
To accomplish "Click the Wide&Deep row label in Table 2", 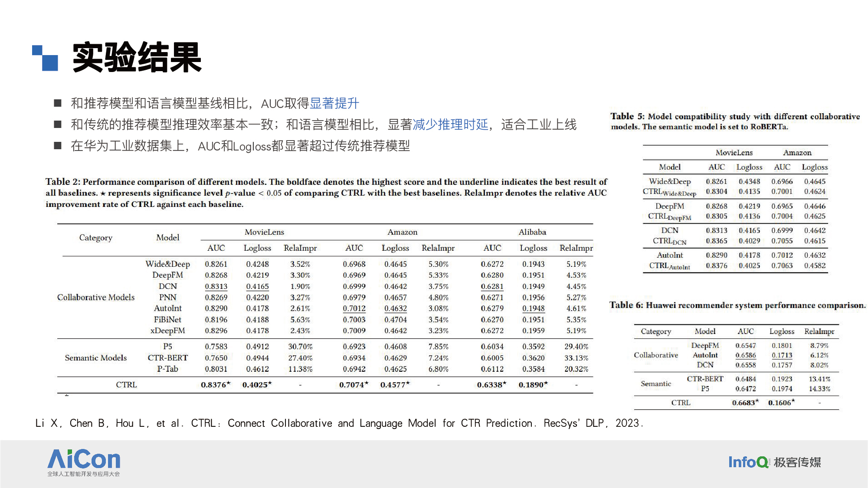I will coord(167,264).
